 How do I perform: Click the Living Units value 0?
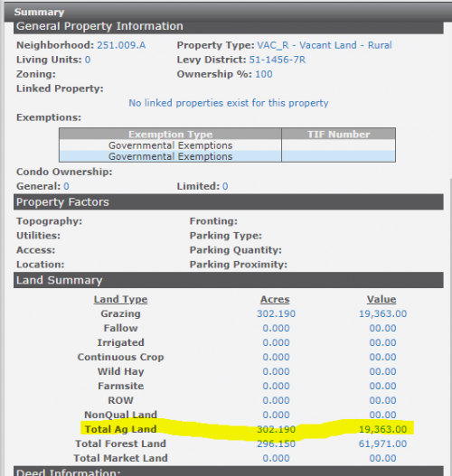click(x=88, y=60)
